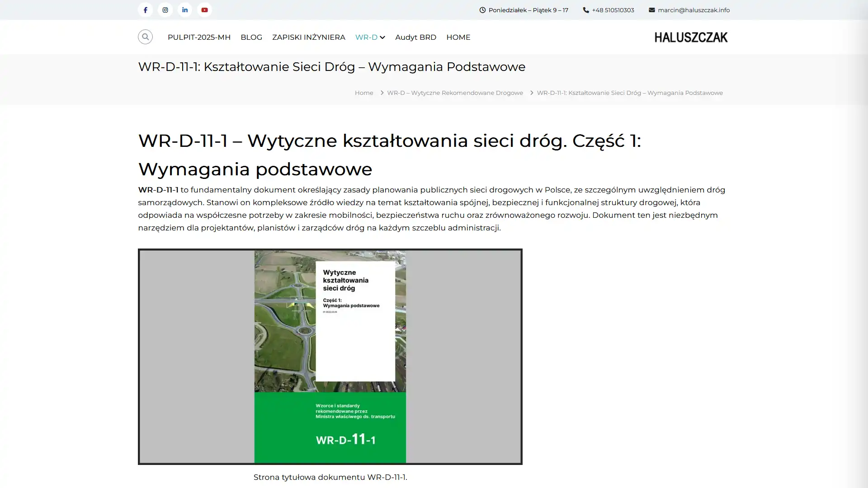Navigate to HOME via the breadcrumb link
The image size is (868, 488).
pos(364,93)
